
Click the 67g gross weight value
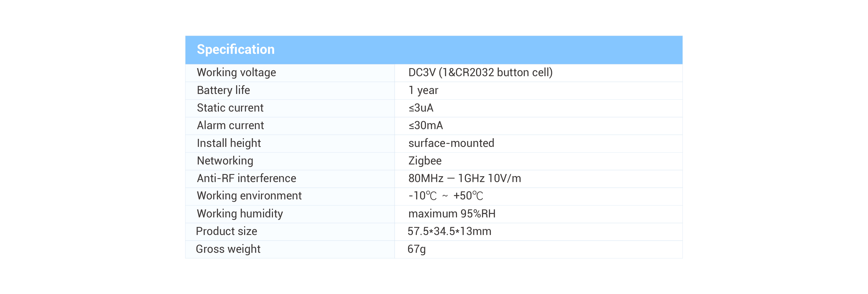(x=416, y=249)
